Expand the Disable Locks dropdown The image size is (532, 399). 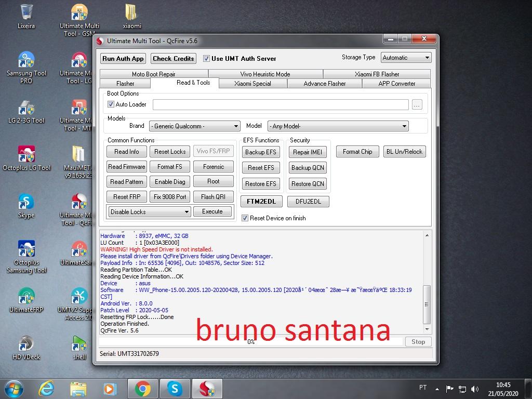point(149,212)
